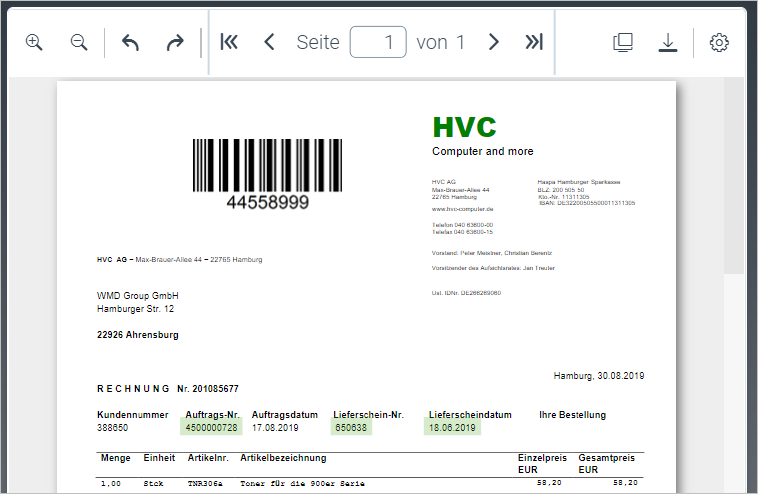Select highlighted Lieferscheindatum 18.06.2019
758x494 pixels.
tap(452, 427)
